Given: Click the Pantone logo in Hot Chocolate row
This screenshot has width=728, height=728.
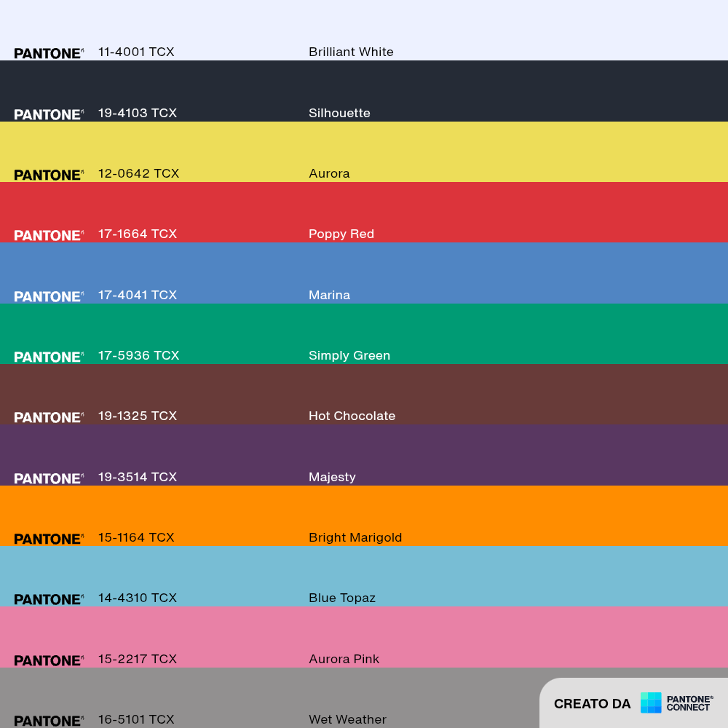Looking at the screenshot, I should pos(49,417).
